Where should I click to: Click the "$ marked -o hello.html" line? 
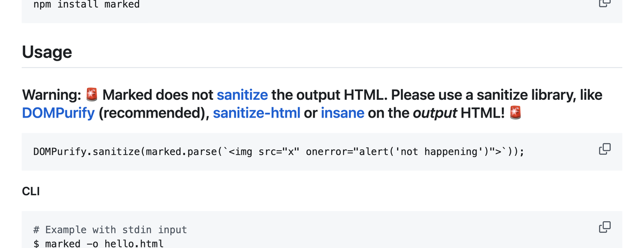[98, 244]
